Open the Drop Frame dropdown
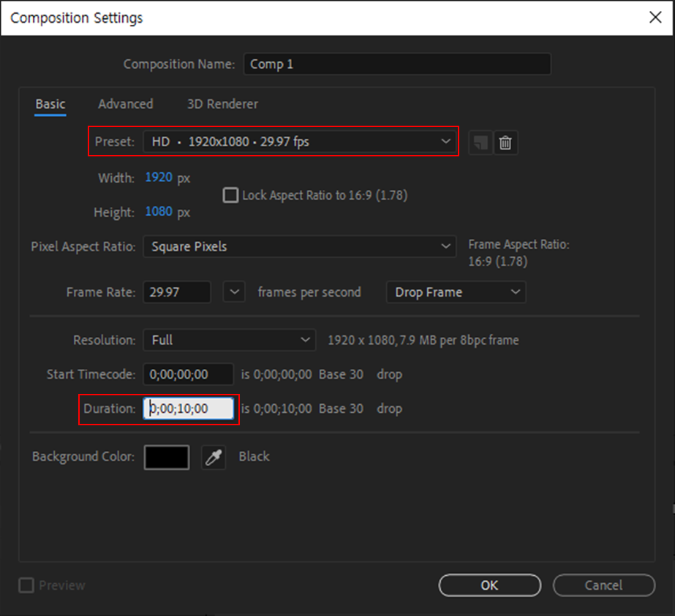The height and width of the screenshot is (616, 675). point(456,292)
